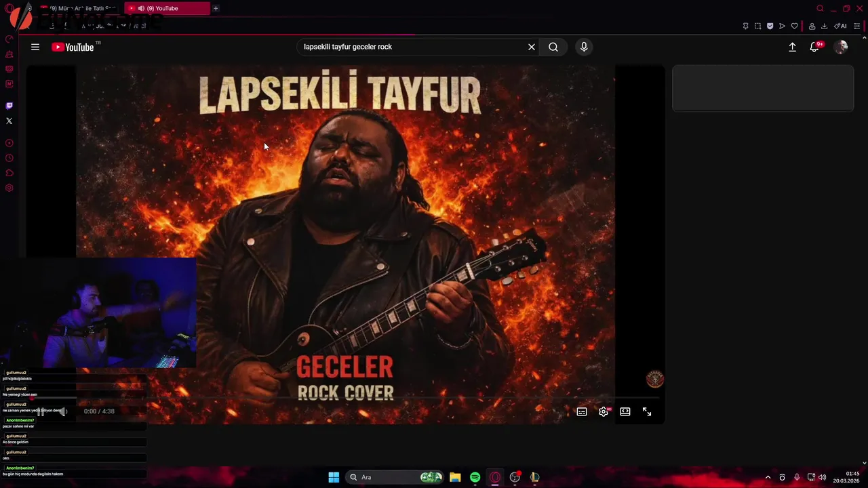Take a snapshot with the capture icon
The height and width of the screenshot is (488, 868).
point(757,26)
